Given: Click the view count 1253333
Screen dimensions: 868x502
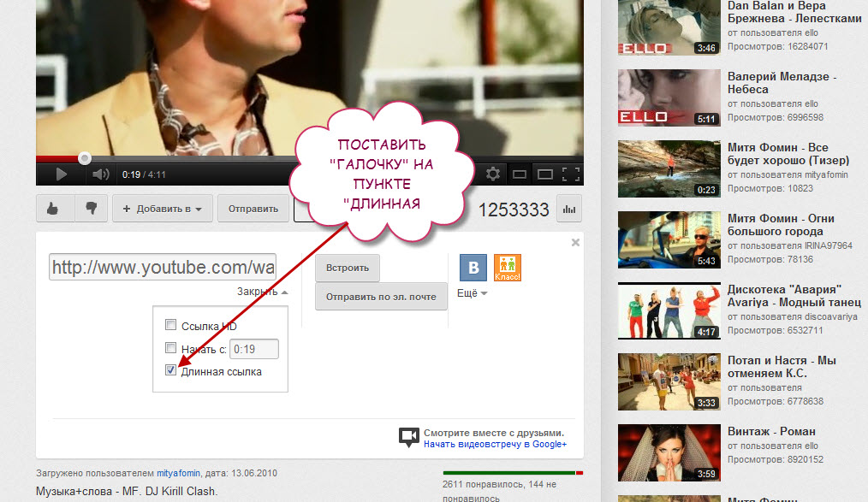Looking at the screenshot, I should point(514,210).
